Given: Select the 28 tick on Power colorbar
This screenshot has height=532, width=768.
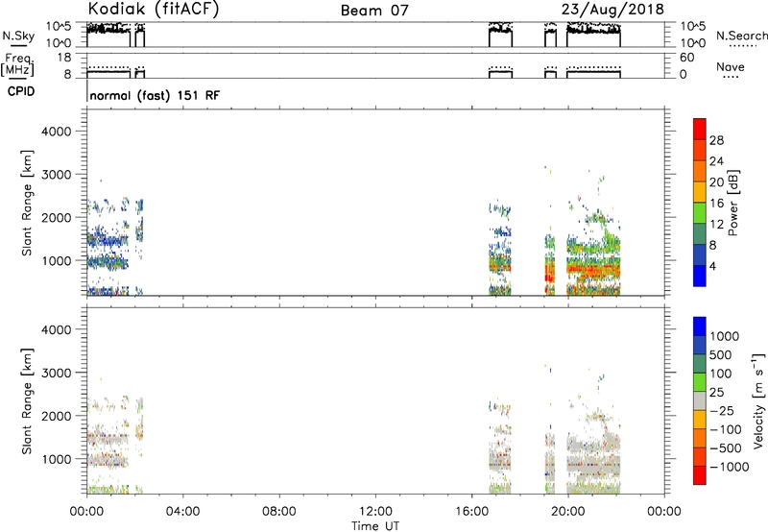Looking at the screenshot, I should coord(716,140).
